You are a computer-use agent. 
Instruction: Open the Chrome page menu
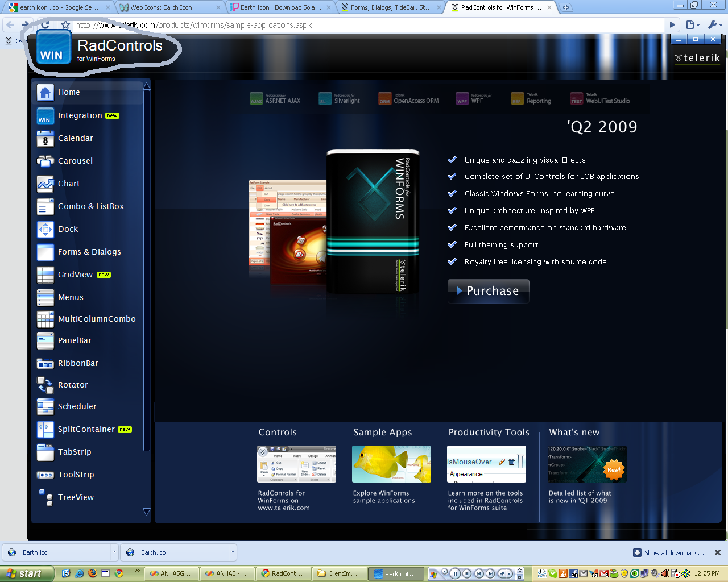(692, 25)
